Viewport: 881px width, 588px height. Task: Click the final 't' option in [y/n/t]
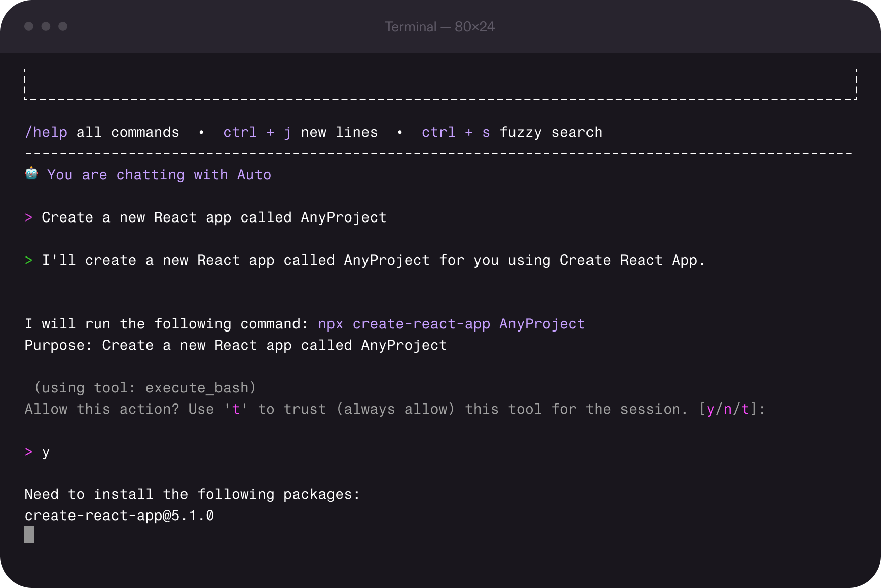(x=745, y=409)
